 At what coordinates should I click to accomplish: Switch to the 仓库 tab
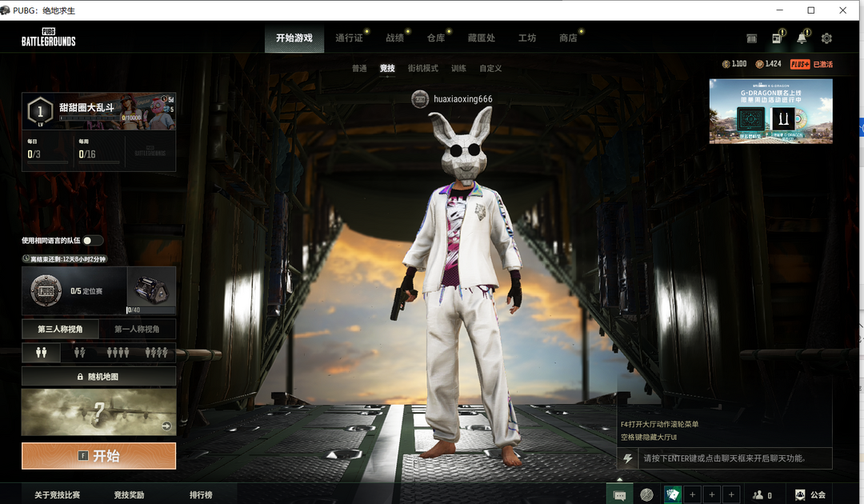[435, 38]
